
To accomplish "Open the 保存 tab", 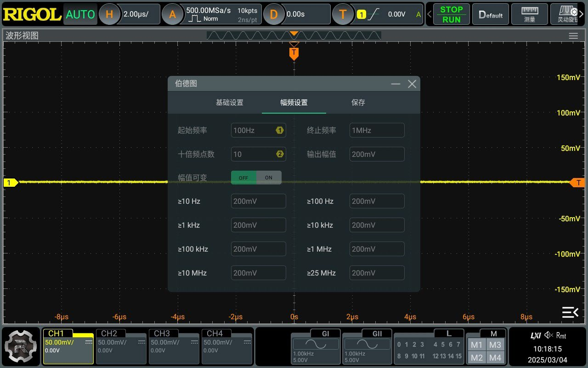I will click(358, 103).
